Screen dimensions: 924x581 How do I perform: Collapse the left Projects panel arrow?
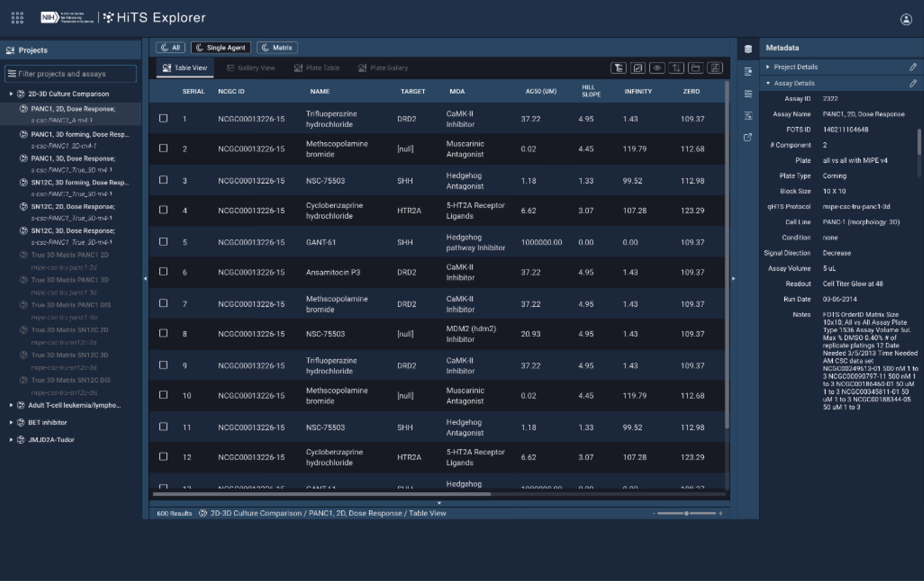click(145, 279)
